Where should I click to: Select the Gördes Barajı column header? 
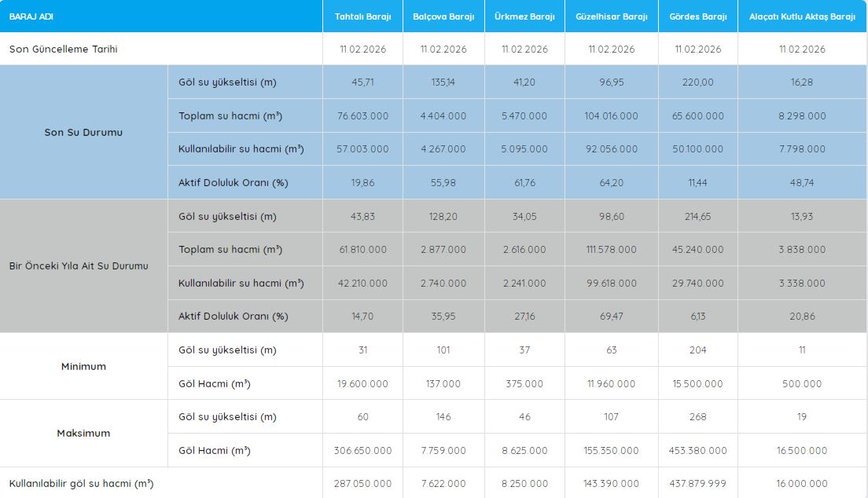tap(697, 16)
